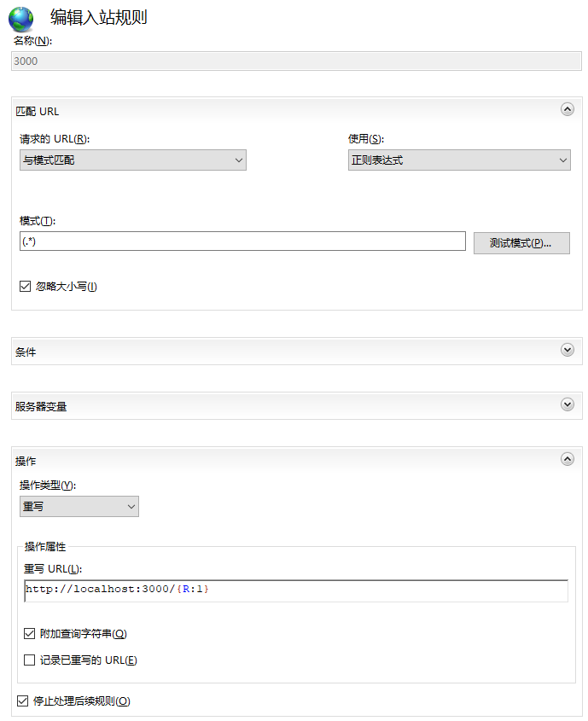Click into the 模式 pattern text field
The height and width of the screenshot is (721, 588).
pos(242,241)
